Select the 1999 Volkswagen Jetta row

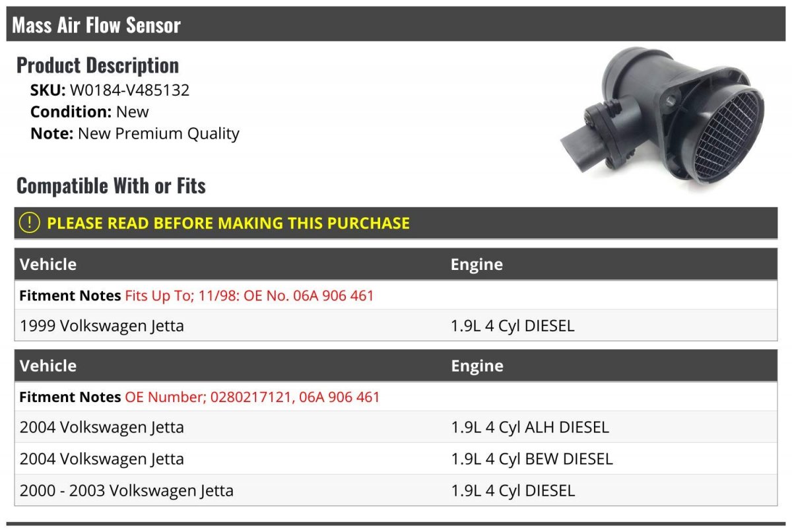click(102, 325)
